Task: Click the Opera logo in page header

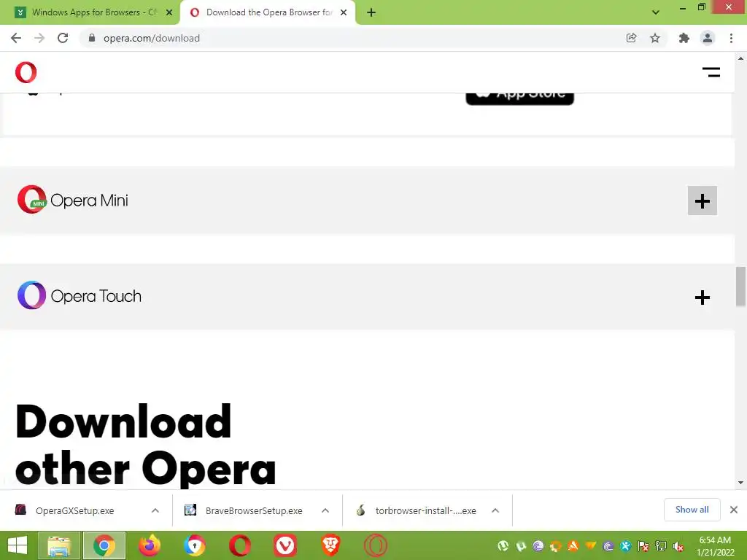Action: (26, 72)
